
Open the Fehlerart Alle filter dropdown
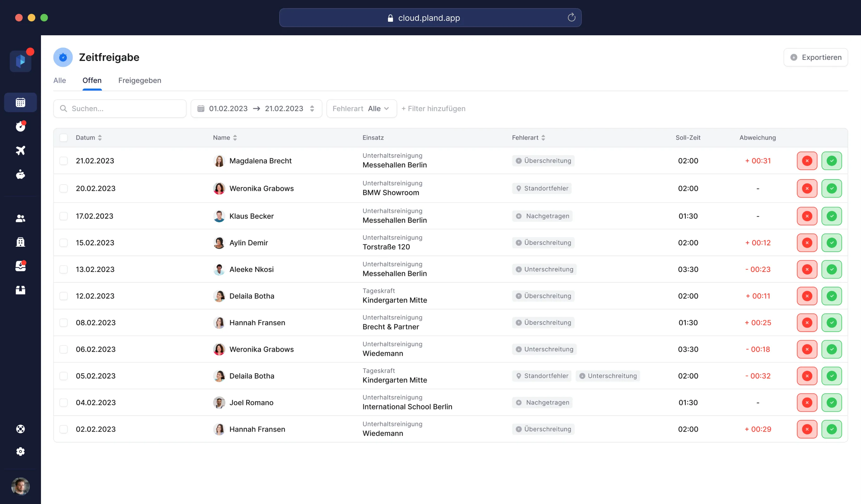tap(361, 109)
